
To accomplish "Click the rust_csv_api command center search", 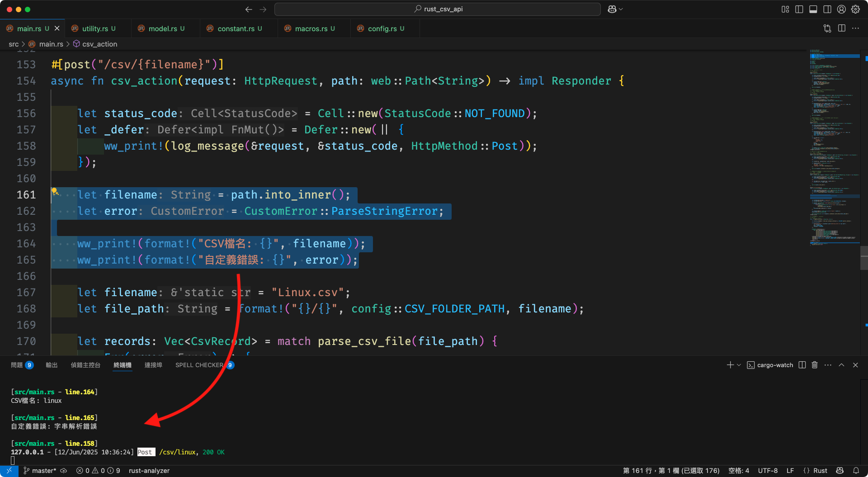I will pyautogui.click(x=437, y=9).
